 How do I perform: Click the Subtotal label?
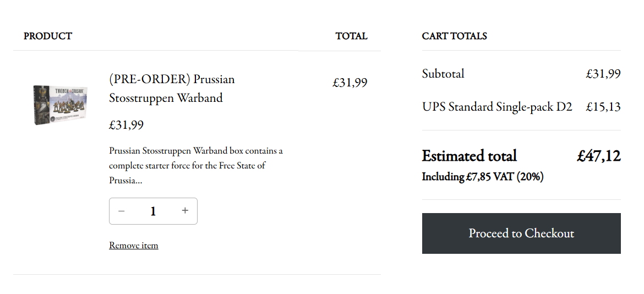(443, 74)
